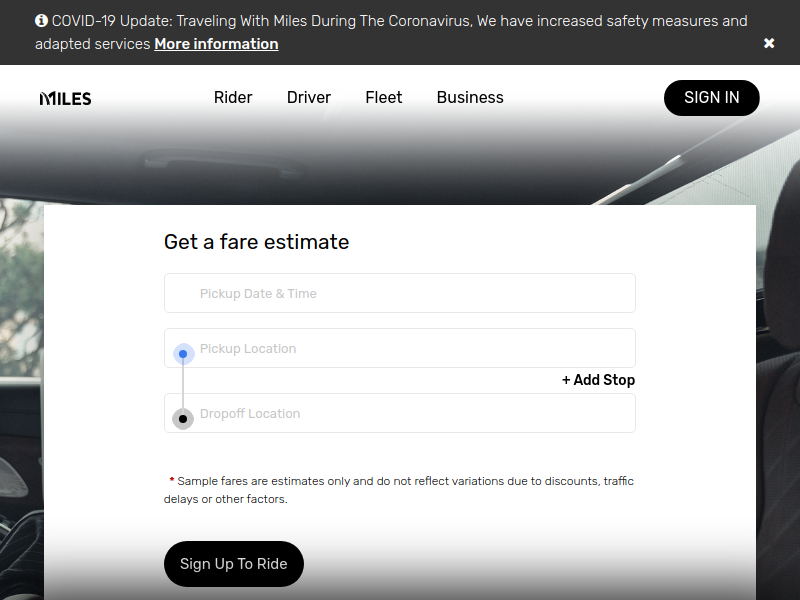800x600 pixels.
Task: Focus the Dropoff Location field
Action: (x=399, y=413)
